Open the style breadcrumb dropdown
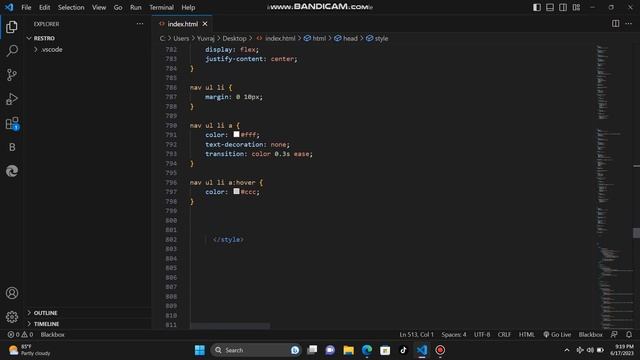Viewport: 640px width, 360px height. pyautogui.click(x=377, y=38)
